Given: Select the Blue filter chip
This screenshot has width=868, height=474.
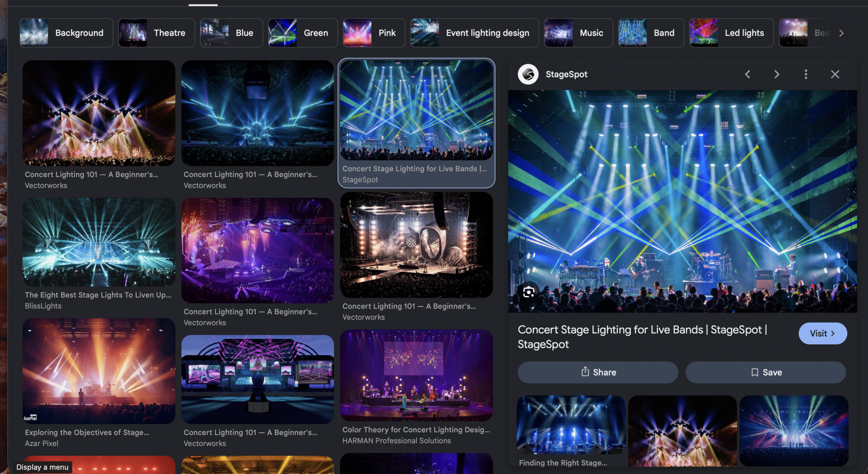Looking at the screenshot, I should point(231,33).
